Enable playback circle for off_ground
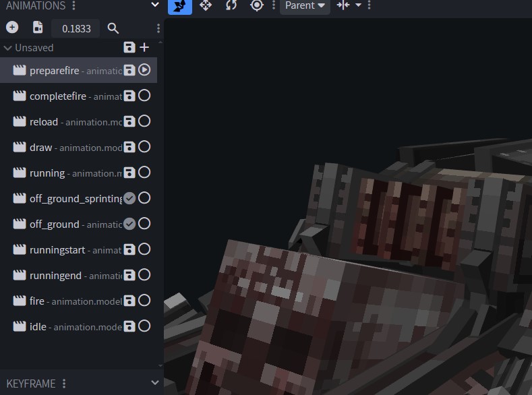The height and width of the screenshot is (395, 532). pos(144,223)
